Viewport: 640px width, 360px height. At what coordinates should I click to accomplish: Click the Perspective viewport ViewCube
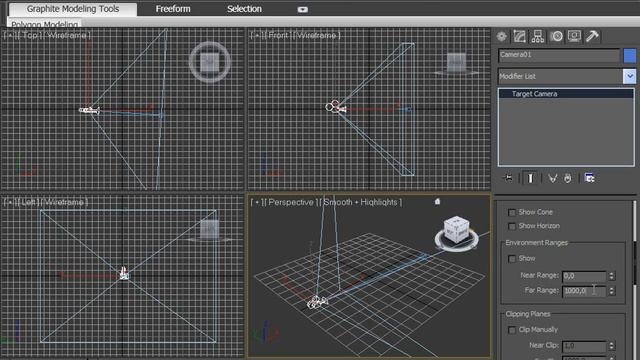(457, 230)
